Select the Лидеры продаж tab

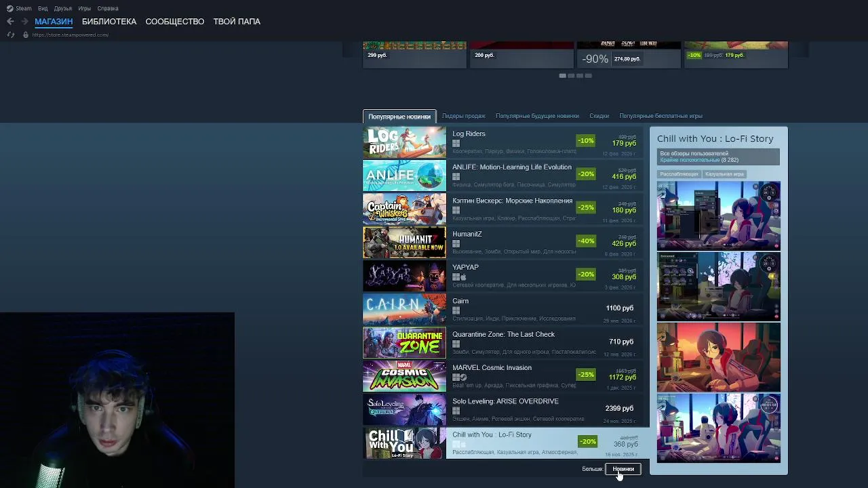(x=464, y=116)
